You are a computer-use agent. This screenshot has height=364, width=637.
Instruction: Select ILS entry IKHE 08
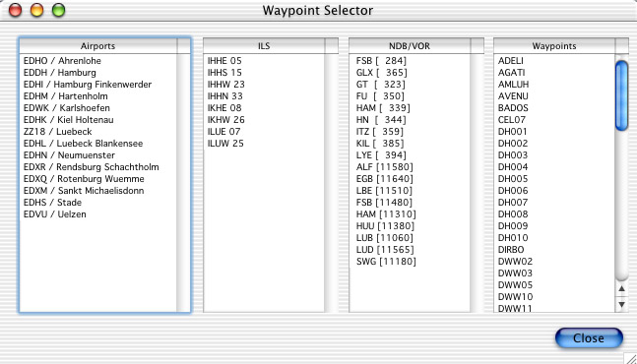tap(224, 108)
